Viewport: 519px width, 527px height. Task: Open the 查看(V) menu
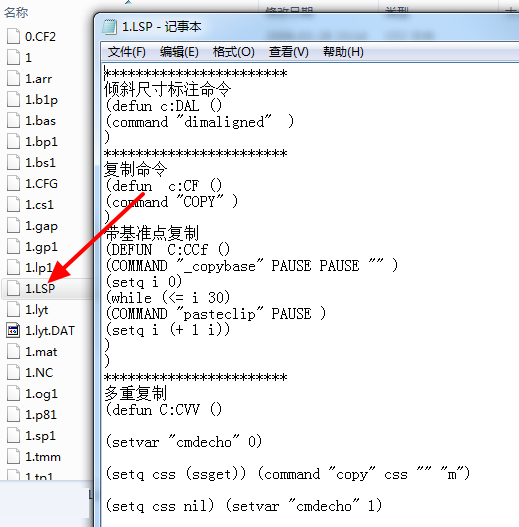click(x=288, y=52)
